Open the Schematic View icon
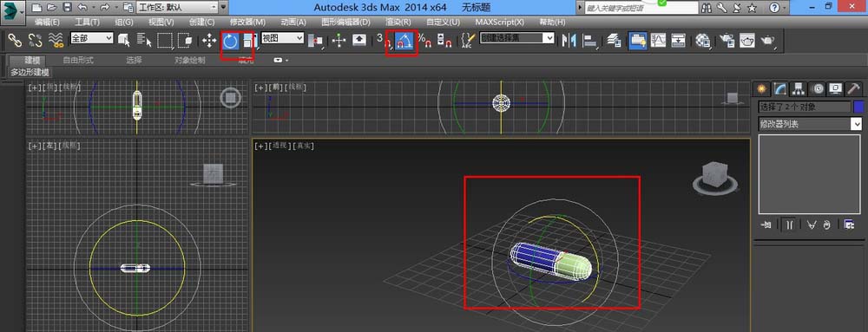Screen dimensions: 868x332 coord(678,41)
